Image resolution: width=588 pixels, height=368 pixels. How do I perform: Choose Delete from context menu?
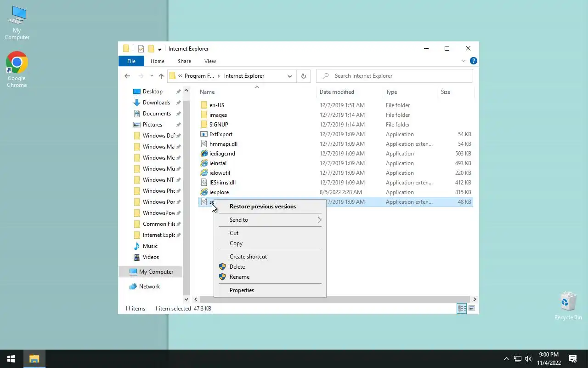click(x=270, y=267)
